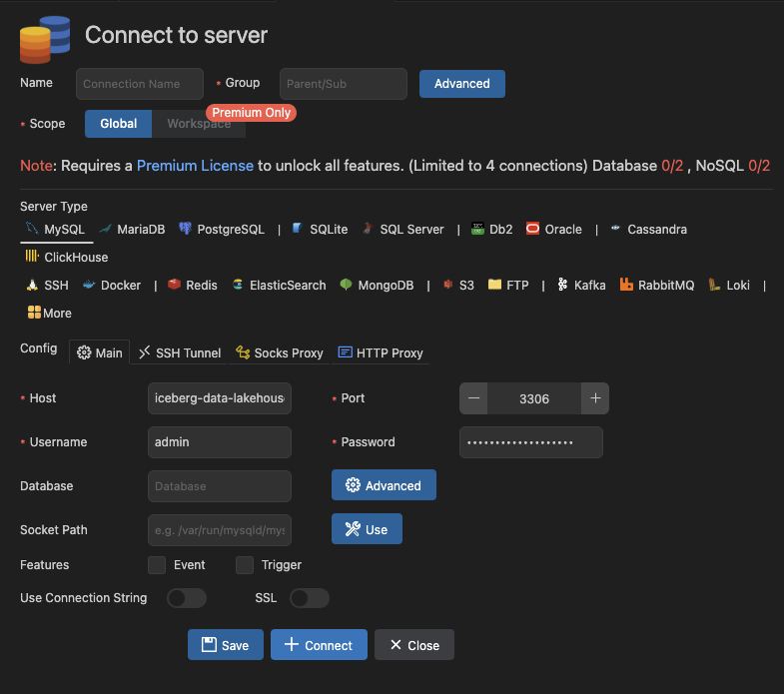Click the Host input field
Screen dimensions: 784x694
pyautogui.click(x=220, y=398)
